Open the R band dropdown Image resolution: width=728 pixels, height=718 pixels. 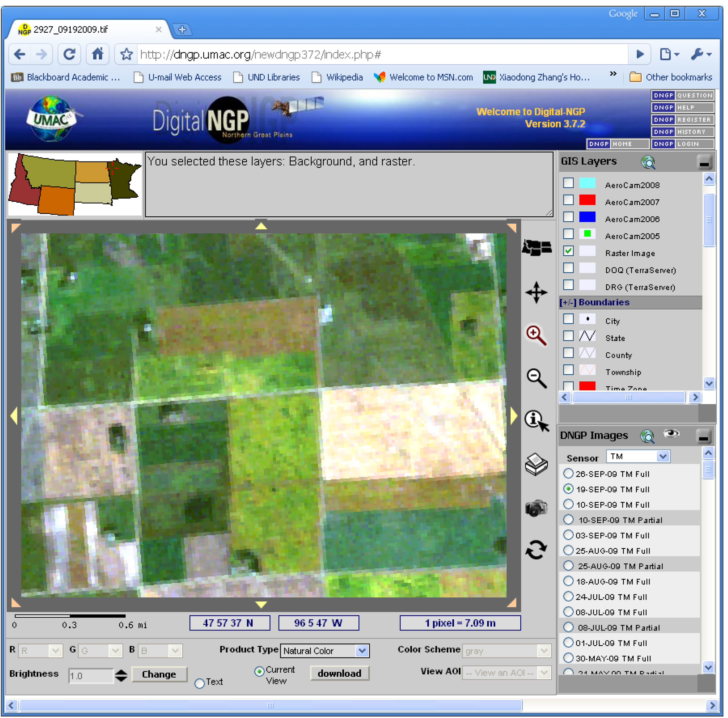click(40, 651)
